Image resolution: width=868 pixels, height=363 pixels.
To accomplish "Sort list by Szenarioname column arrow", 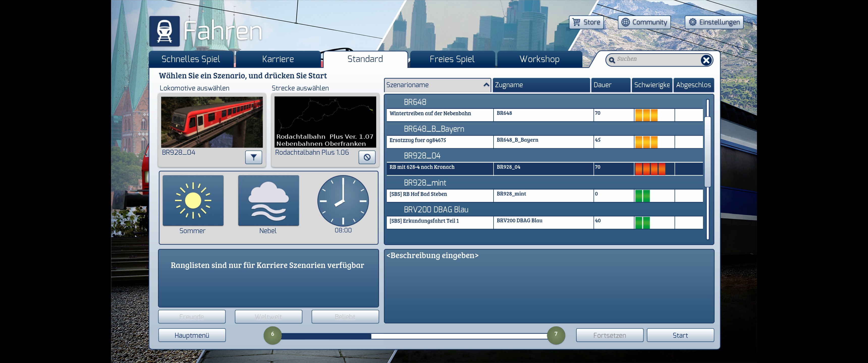I will (485, 85).
